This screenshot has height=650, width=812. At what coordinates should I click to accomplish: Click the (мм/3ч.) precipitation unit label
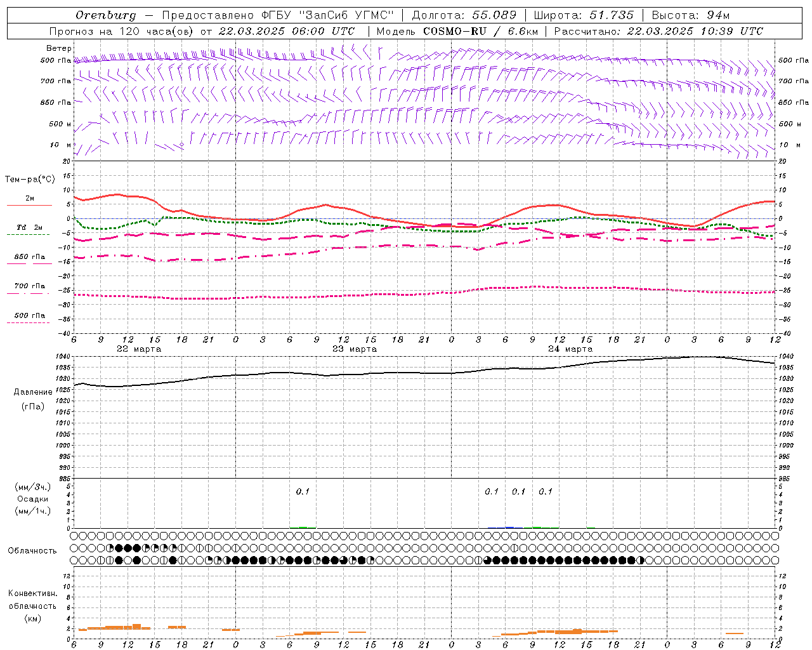32,487
